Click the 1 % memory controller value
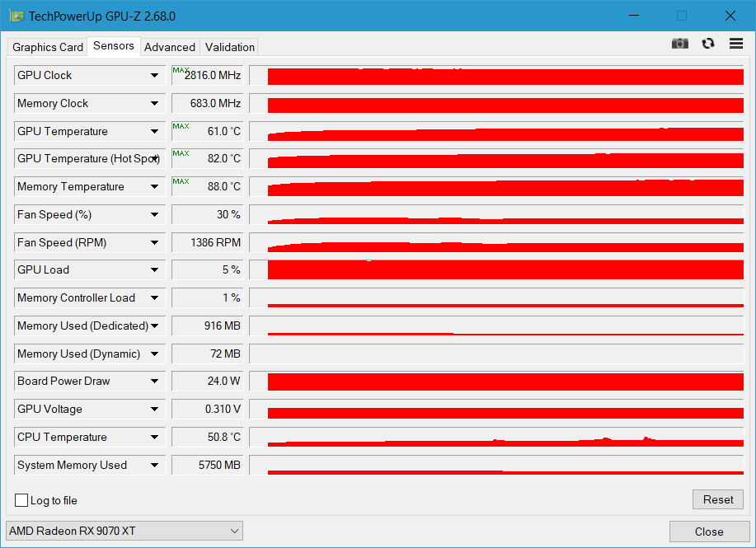 [x=208, y=297]
